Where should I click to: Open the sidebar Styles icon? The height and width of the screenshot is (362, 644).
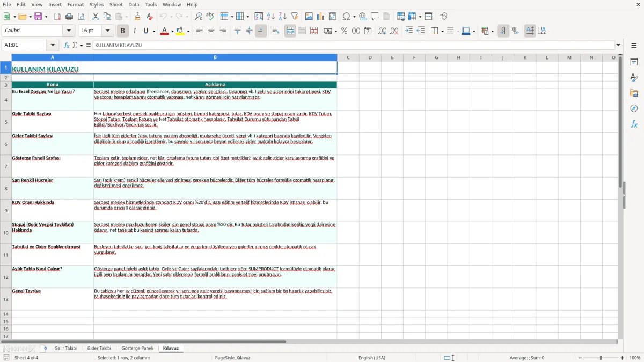pos(634,77)
